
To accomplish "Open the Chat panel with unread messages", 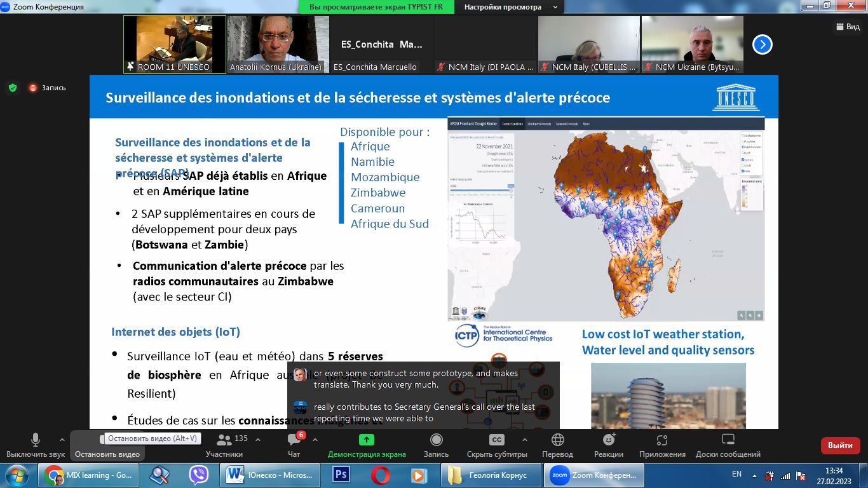I will click(294, 440).
